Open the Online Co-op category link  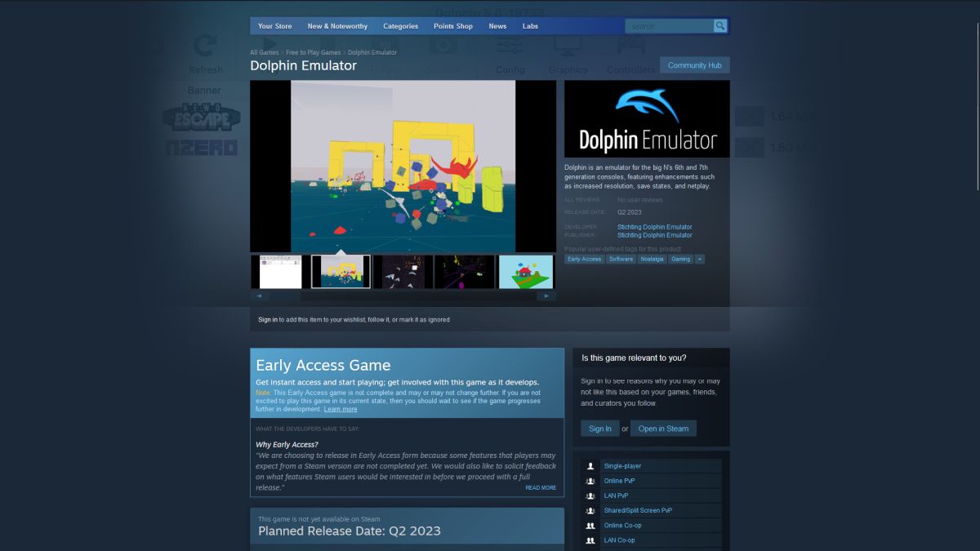pos(622,525)
